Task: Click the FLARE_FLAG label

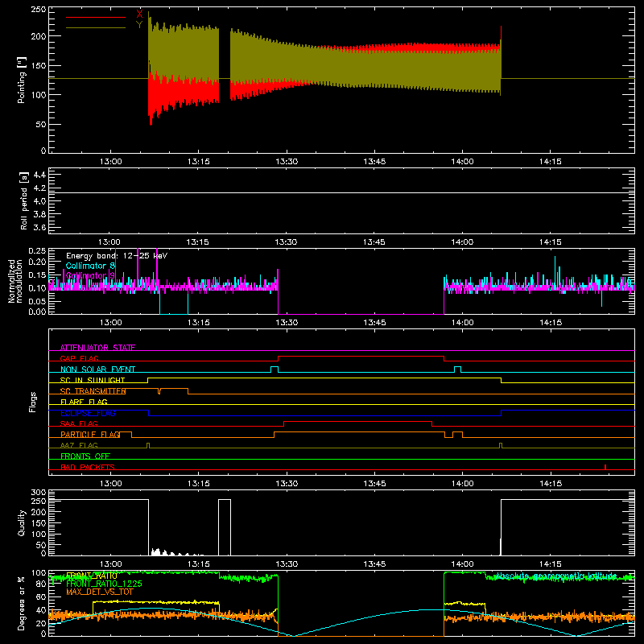Action: [x=84, y=402]
